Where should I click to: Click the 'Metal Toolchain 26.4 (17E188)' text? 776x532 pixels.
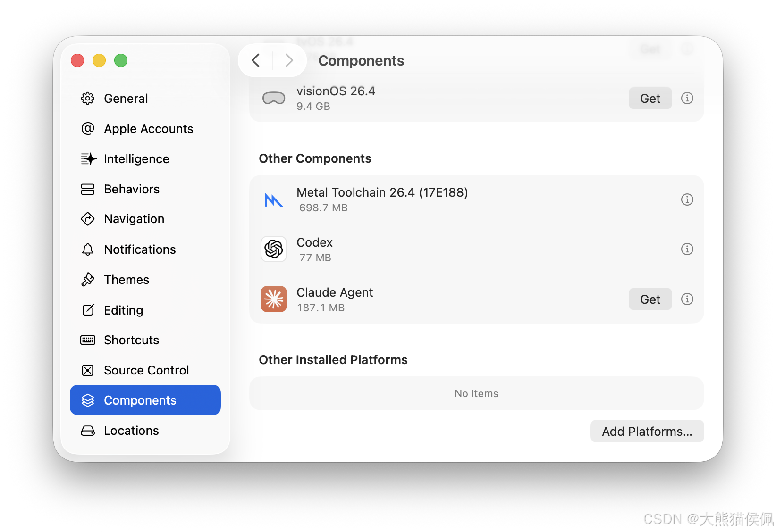(382, 192)
